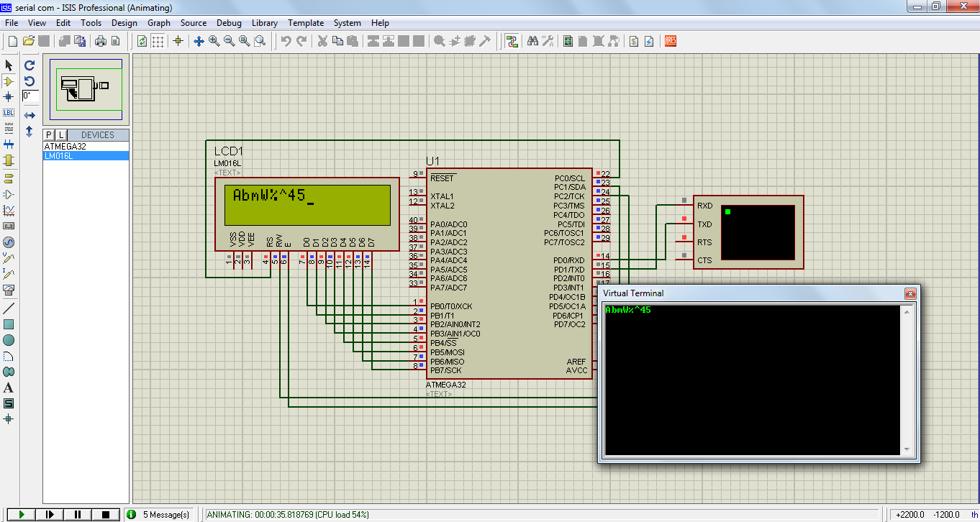Toggle the wire auto-router icon
980x522 pixels.
[512, 41]
